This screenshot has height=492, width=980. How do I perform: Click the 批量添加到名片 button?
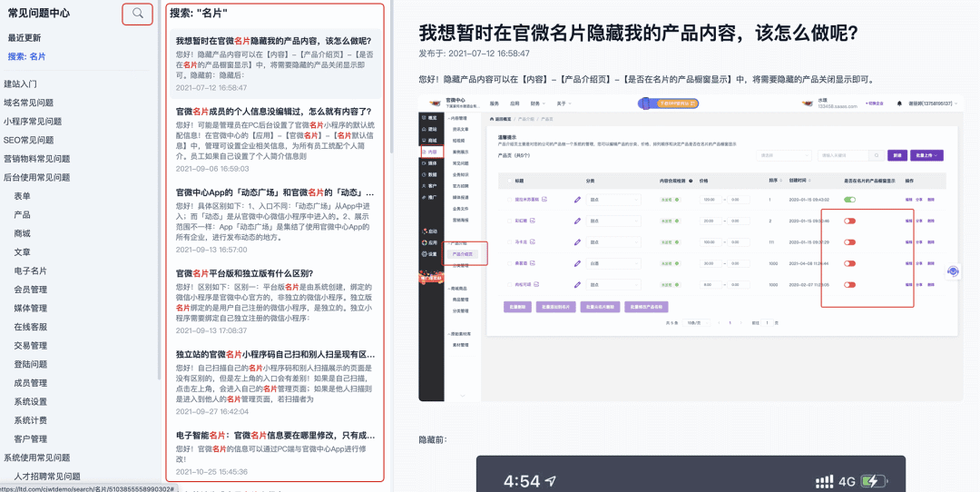[555, 307]
